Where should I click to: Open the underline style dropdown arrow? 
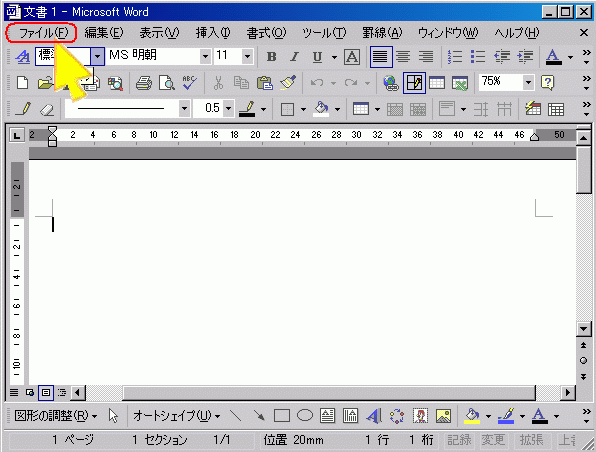(334, 57)
